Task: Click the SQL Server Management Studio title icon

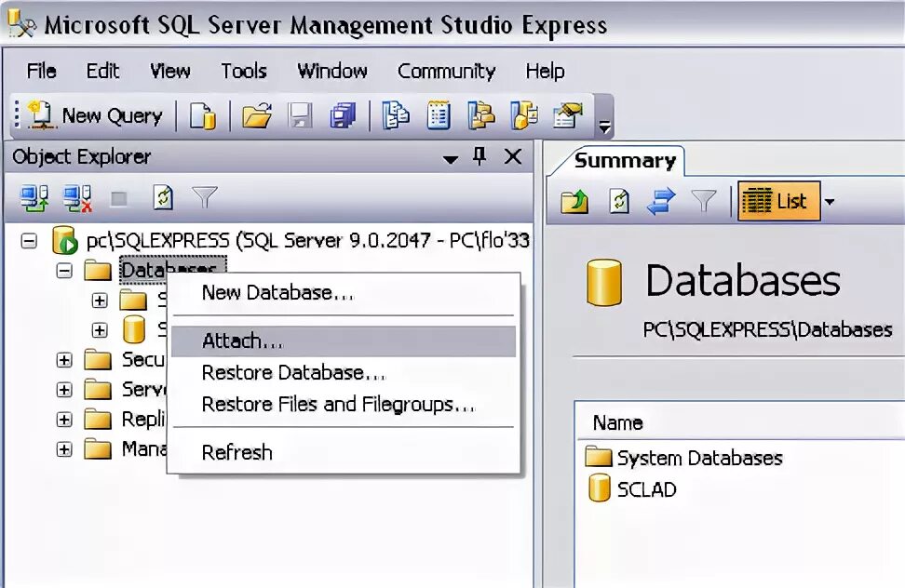Action: pyautogui.click(x=22, y=24)
